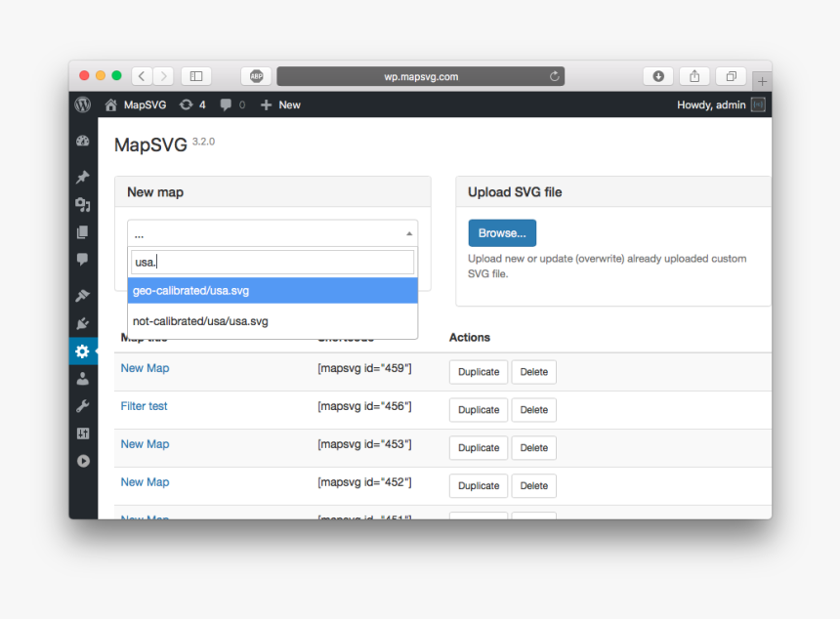Select geo-calibrated/usa.svg option

click(x=273, y=290)
